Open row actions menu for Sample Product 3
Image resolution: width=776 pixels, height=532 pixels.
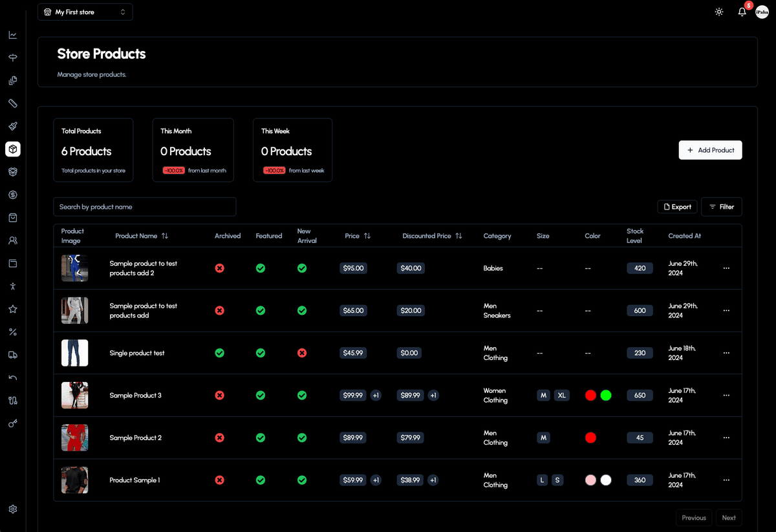726,395
